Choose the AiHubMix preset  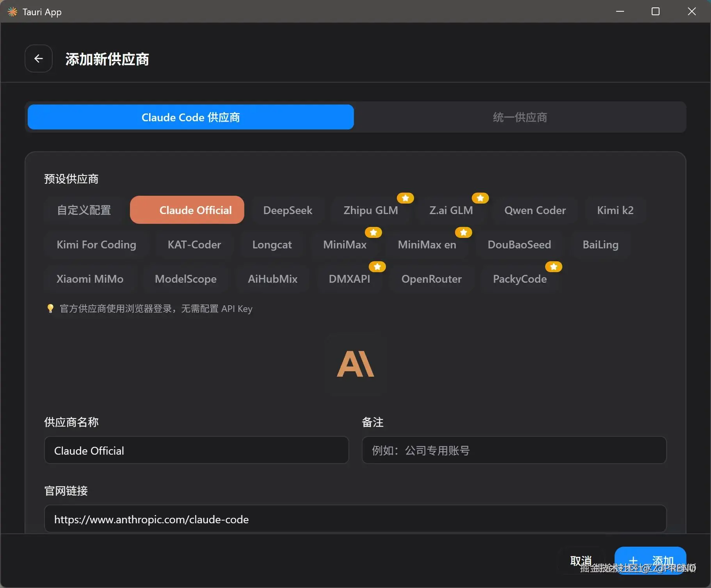(273, 279)
